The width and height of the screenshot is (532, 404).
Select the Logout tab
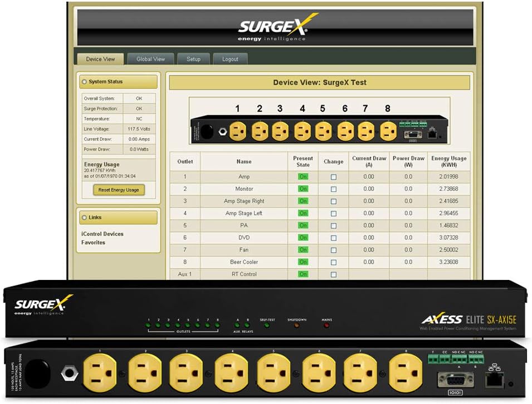(x=230, y=59)
